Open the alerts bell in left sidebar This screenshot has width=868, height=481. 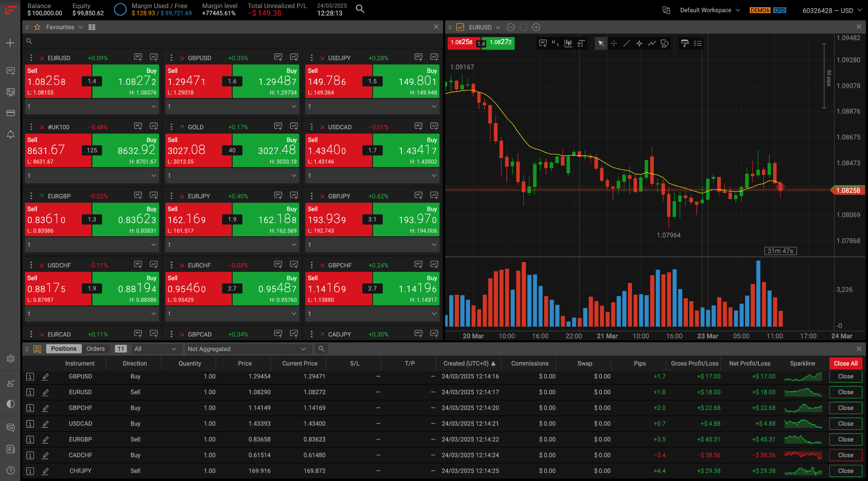pyautogui.click(x=11, y=135)
